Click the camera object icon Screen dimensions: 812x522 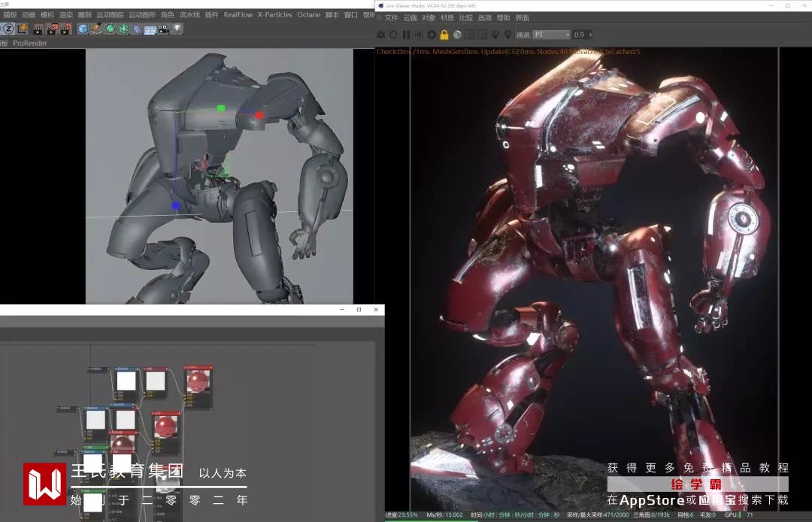coord(163,29)
